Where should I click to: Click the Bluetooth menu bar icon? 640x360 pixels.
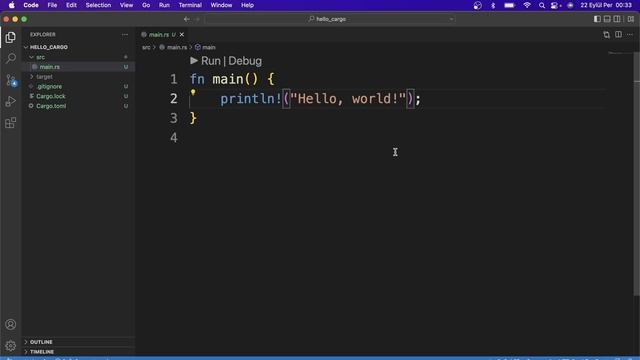[x=493, y=5]
